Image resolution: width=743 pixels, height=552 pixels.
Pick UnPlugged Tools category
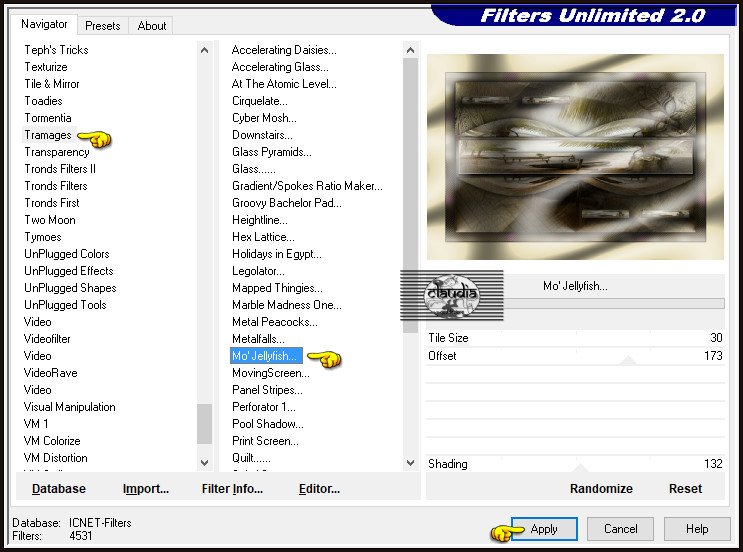point(65,305)
